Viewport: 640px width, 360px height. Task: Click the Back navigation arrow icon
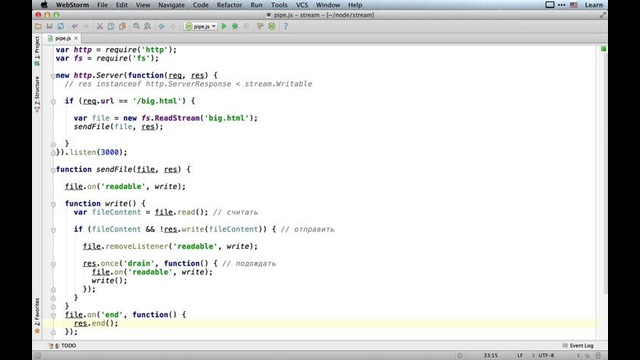coord(162,27)
